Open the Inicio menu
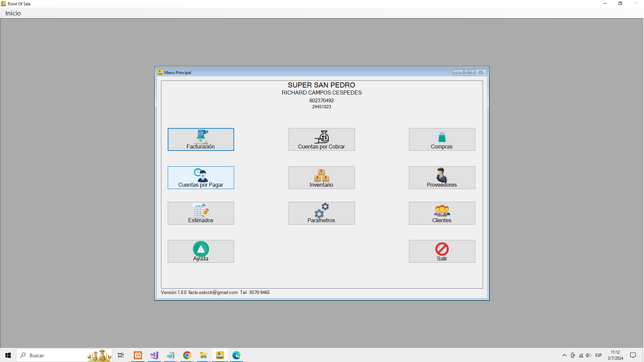644x362 pixels. (x=13, y=13)
